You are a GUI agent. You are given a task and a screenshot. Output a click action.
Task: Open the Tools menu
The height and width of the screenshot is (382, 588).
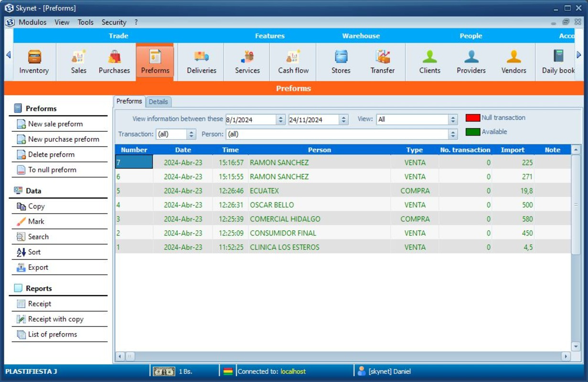point(86,22)
